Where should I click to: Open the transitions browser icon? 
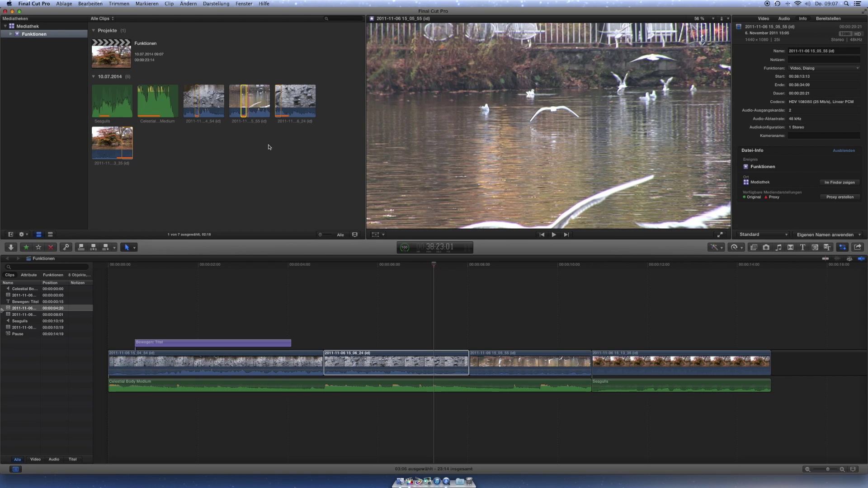pyautogui.click(x=790, y=247)
